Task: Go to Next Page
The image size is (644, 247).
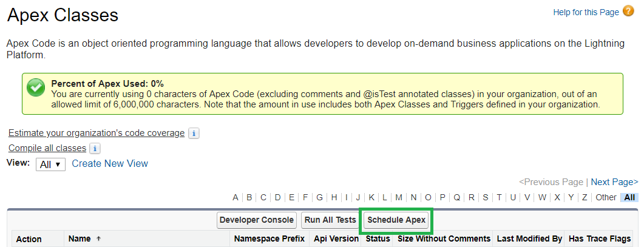Action: (x=614, y=182)
